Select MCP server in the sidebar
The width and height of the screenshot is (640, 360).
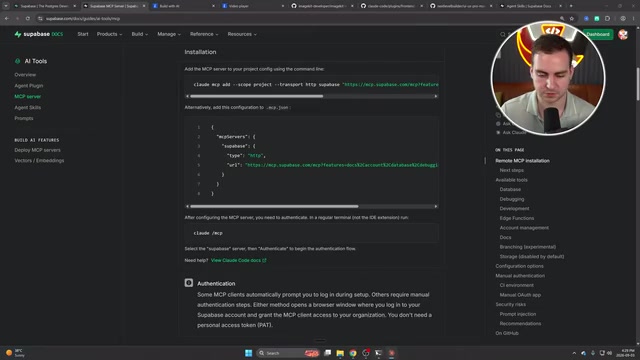pos(27,97)
